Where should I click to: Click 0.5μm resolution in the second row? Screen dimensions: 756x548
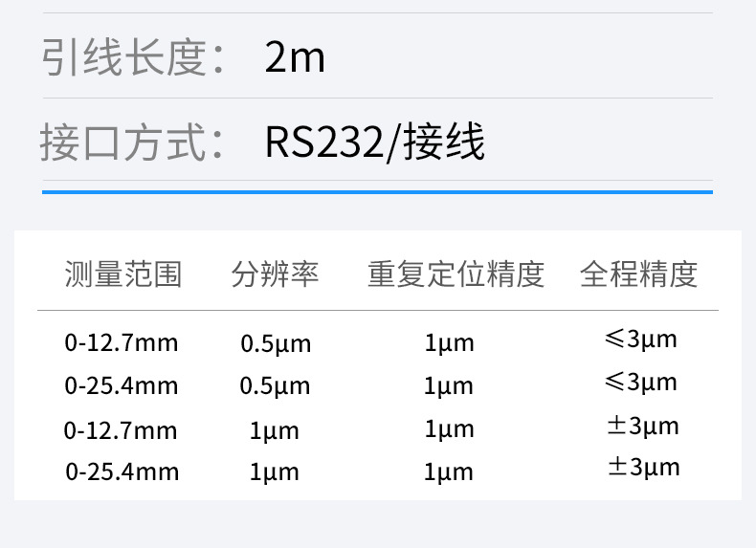point(276,385)
